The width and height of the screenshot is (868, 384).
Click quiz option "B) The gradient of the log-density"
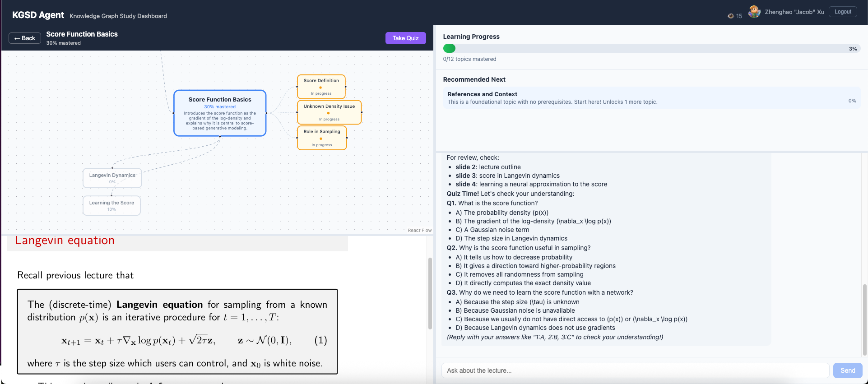pyautogui.click(x=534, y=221)
